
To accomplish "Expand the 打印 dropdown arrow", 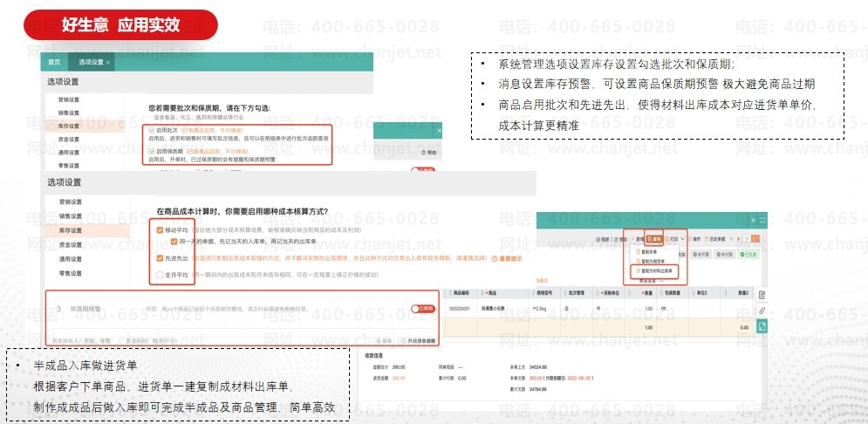I will (684, 237).
